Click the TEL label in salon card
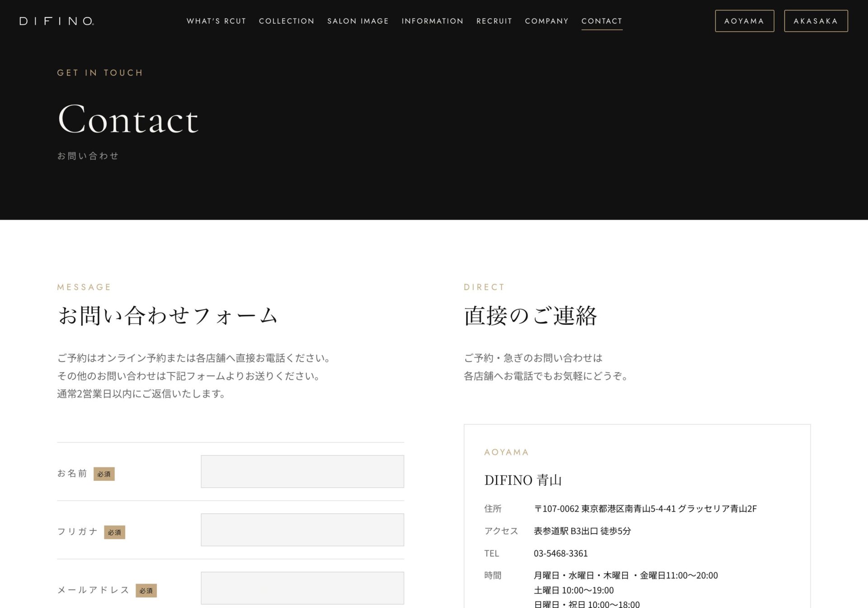868x608 pixels. point(491,553)
